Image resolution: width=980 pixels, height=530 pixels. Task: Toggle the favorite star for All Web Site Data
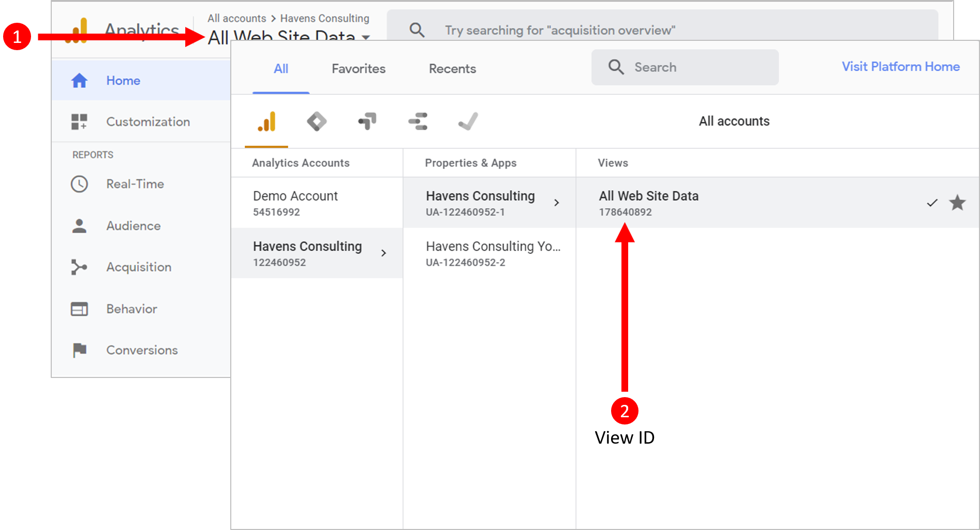tap(957, 203)
